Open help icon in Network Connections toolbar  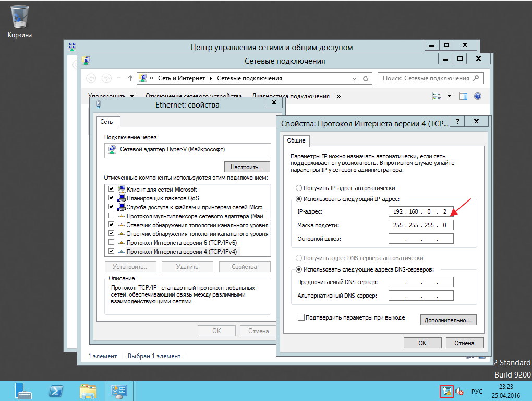point(478,96)
